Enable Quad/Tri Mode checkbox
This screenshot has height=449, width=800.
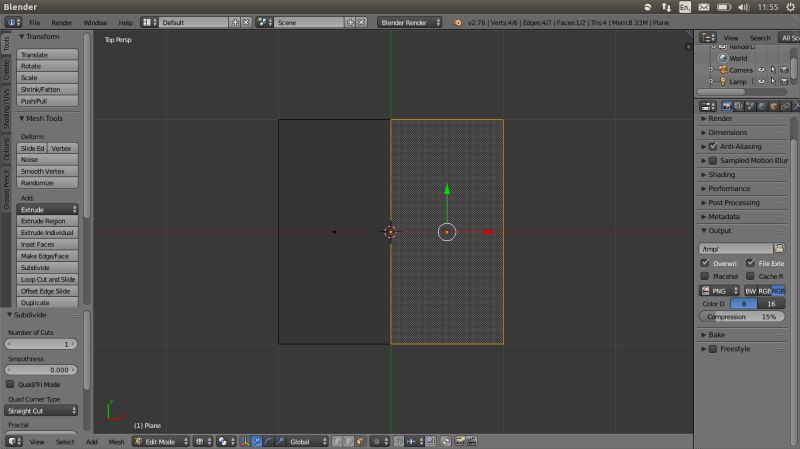click(10, 384)
